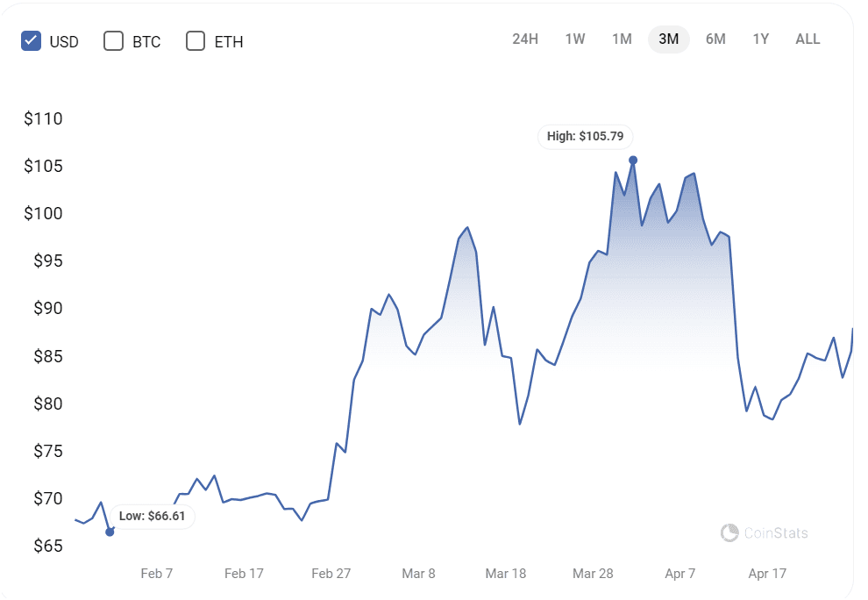
Task: Click the high price marker dot
Action: pos(633,160)
